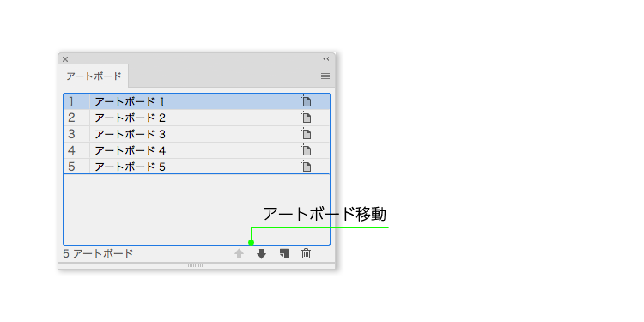Grab the panel bottom resize grip
Screen dimensions: 644x322
197,265
